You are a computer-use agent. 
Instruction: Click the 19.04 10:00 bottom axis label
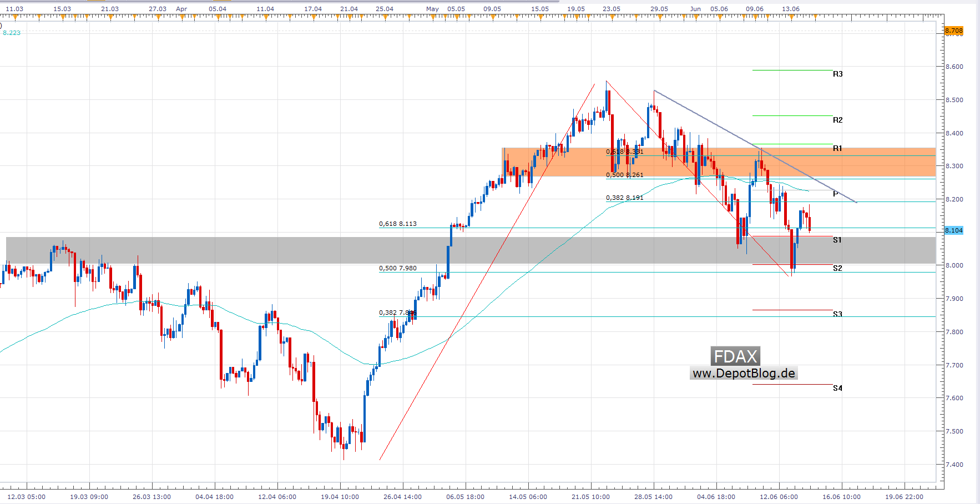[x=340, y=497]
